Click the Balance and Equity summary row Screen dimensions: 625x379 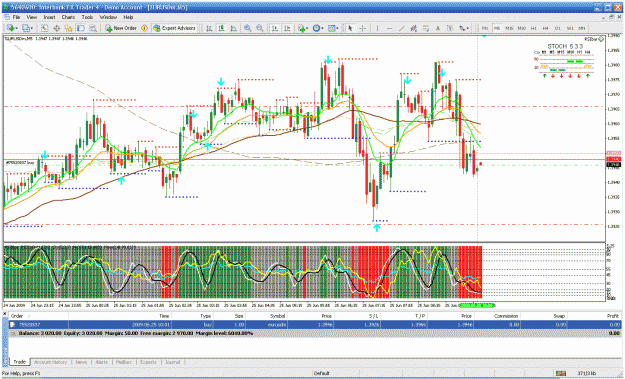tap(315, 333)
